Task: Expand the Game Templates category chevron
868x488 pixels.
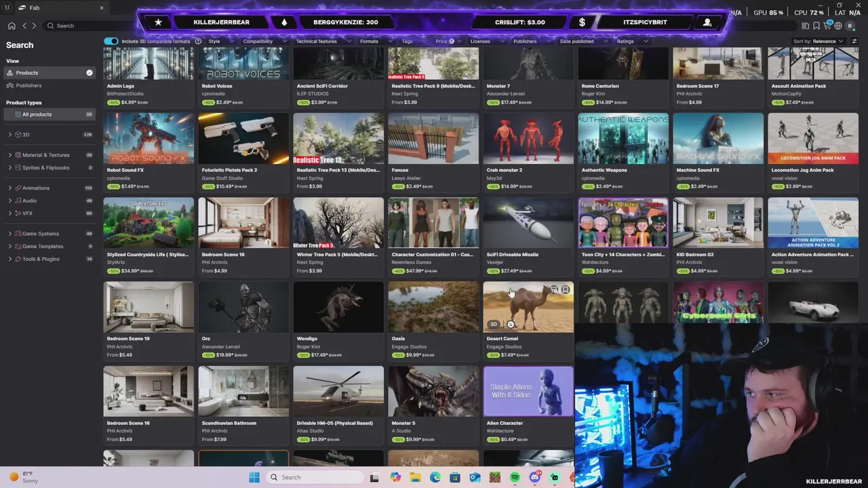Action: [x=9, y=246]
